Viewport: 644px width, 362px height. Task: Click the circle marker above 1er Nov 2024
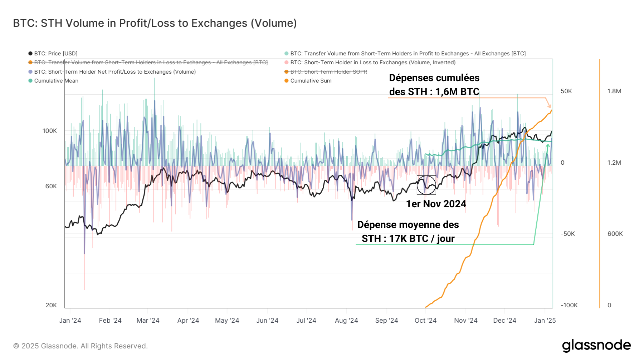coord(426,185)
